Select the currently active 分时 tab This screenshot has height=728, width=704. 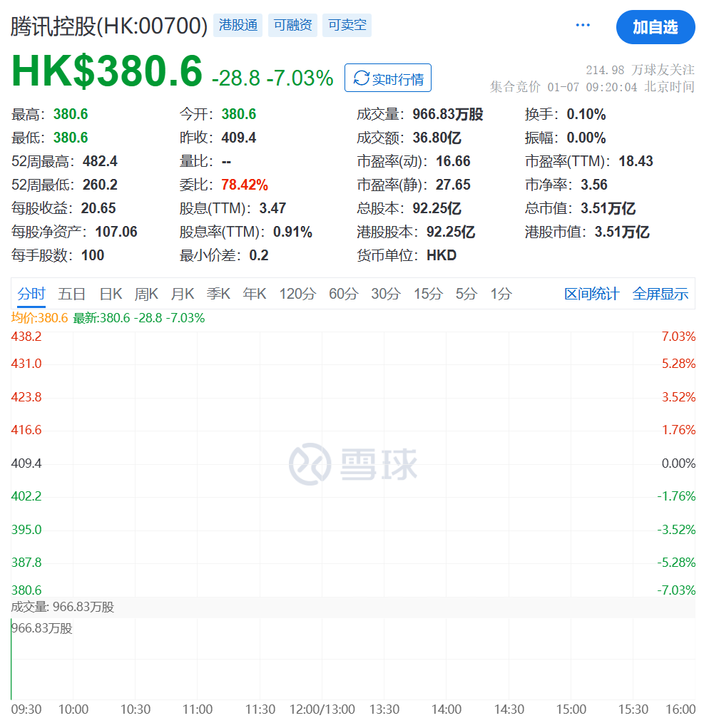(30, 293)
